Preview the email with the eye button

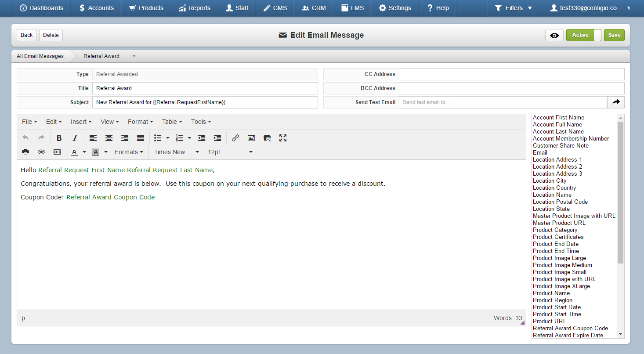click(554, 35)
